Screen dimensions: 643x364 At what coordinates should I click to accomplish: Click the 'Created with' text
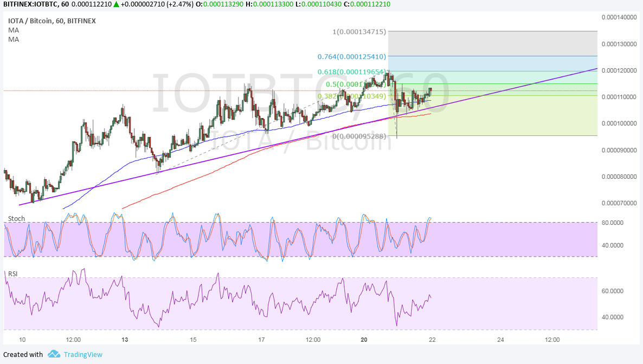[x=23, y=355]
